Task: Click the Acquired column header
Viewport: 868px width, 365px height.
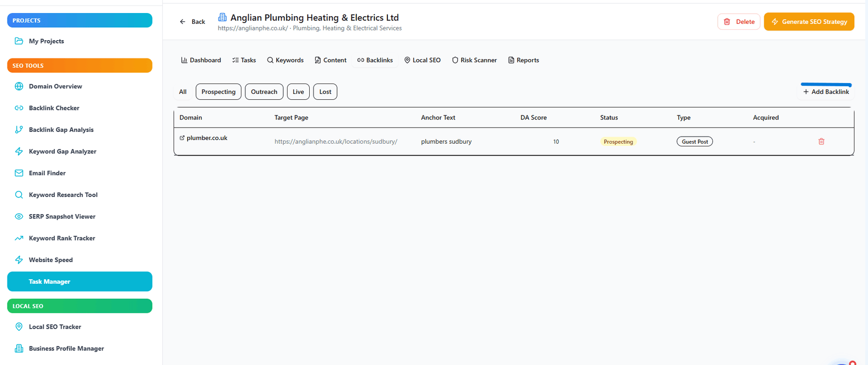Action: coord(766,118)
